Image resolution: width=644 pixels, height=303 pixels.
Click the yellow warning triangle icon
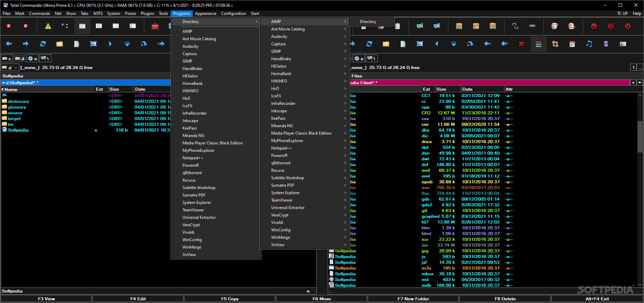(x=48, y=26)
